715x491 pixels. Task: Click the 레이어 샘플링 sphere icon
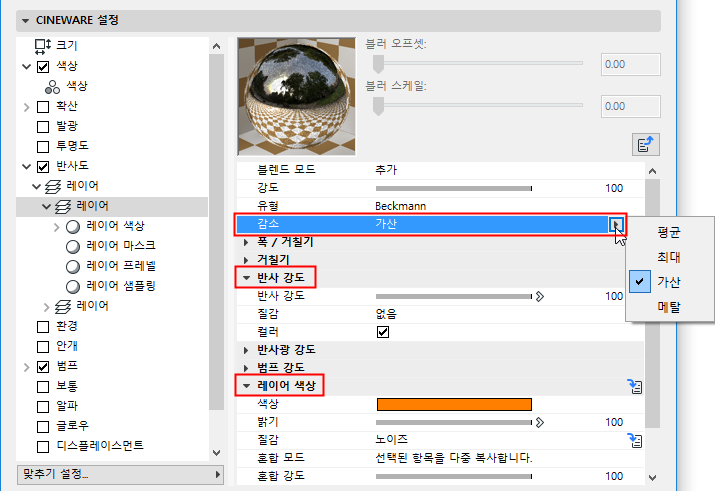73,287
